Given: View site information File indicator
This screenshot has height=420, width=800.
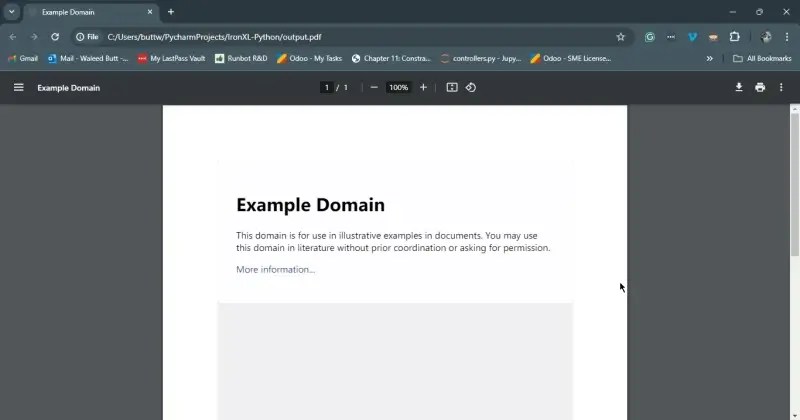Looking at the screenshot, I should [x=87, y=37].
